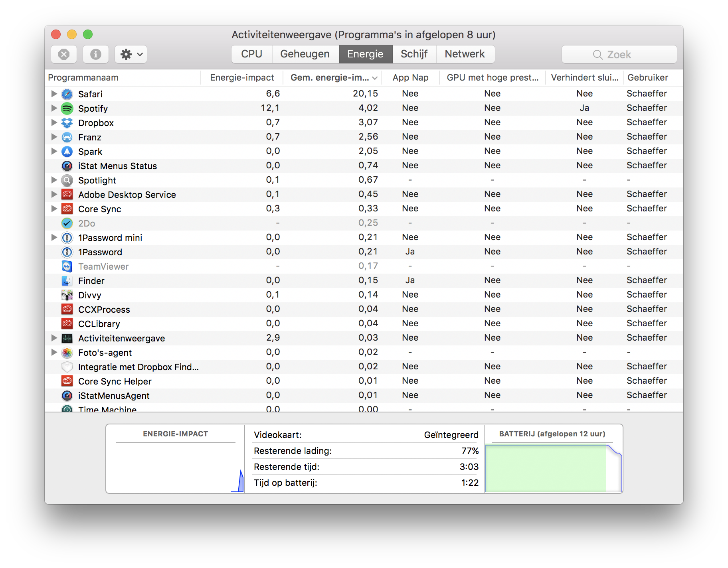Click the Tijd op batterij 1:22 value
728x568 pixels.
[470, 483]
